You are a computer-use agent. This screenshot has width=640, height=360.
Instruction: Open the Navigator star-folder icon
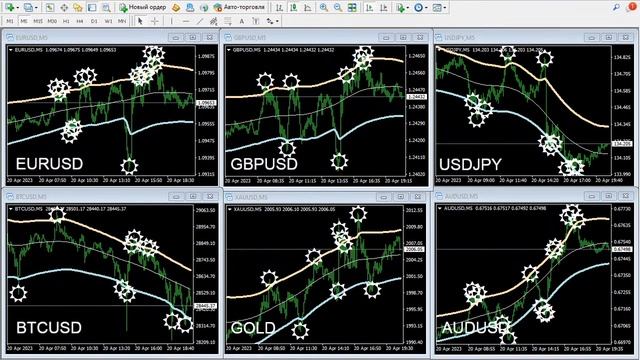pos(78,7)
